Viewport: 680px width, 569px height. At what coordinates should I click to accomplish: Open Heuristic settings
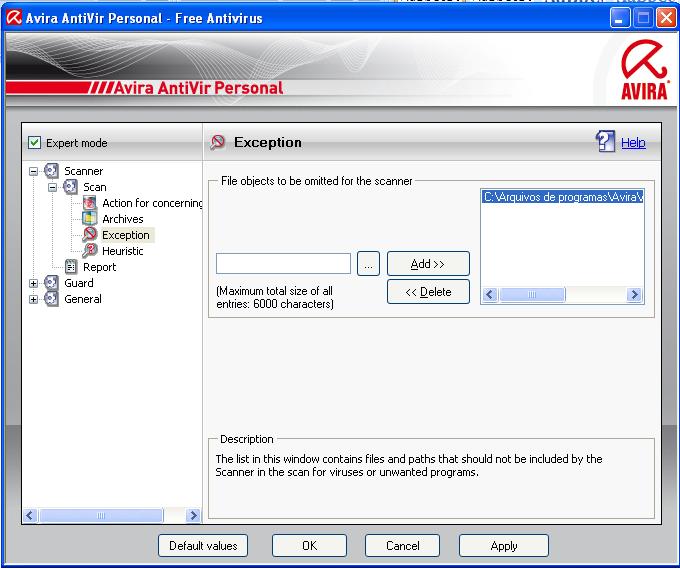pos(123,251)
